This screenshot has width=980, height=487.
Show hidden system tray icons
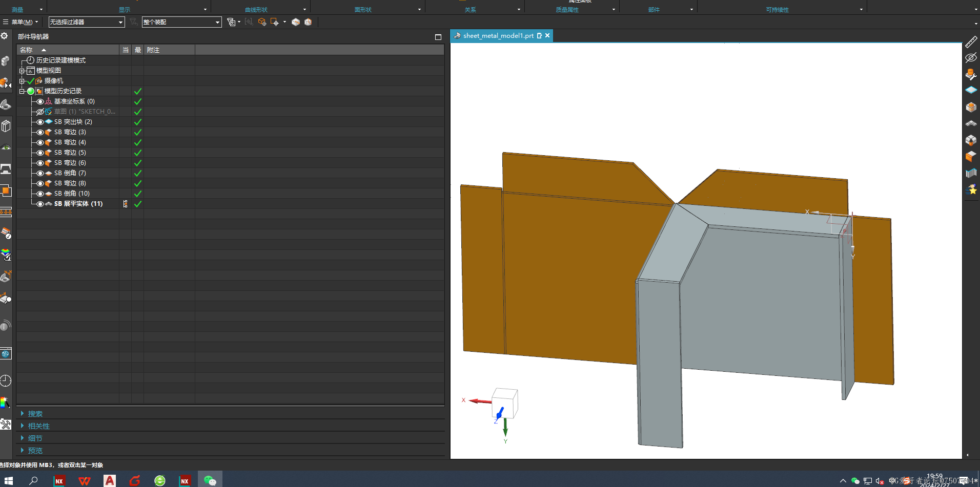(x=843, y=481)
